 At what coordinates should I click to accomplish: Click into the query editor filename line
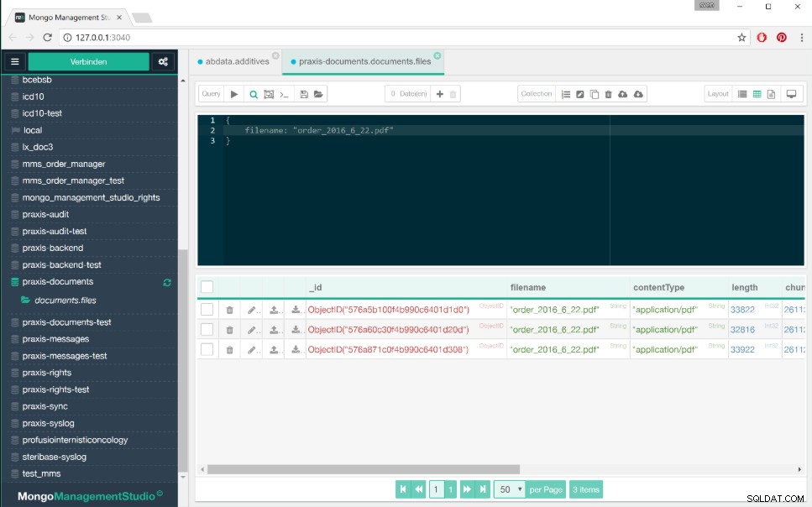click(x=318, y=130)
